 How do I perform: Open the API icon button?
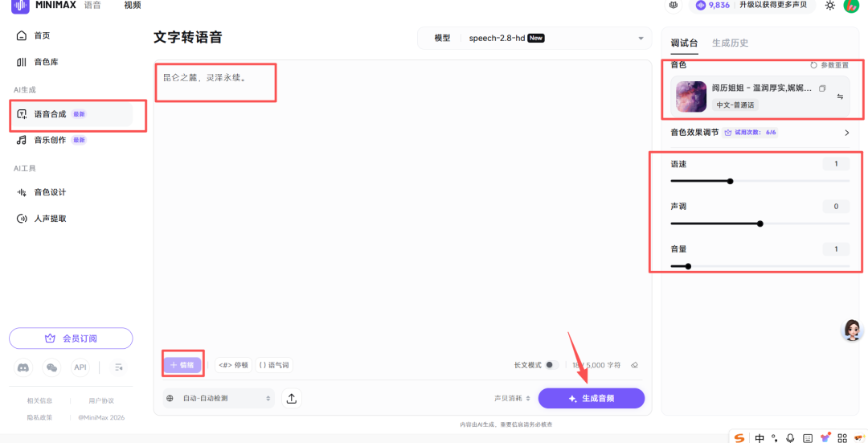tap(80, 367)
